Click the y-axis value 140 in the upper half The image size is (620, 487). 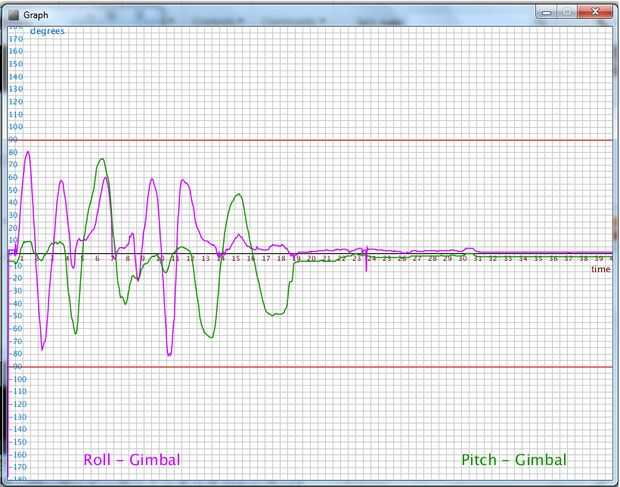[x=16, y=77]
